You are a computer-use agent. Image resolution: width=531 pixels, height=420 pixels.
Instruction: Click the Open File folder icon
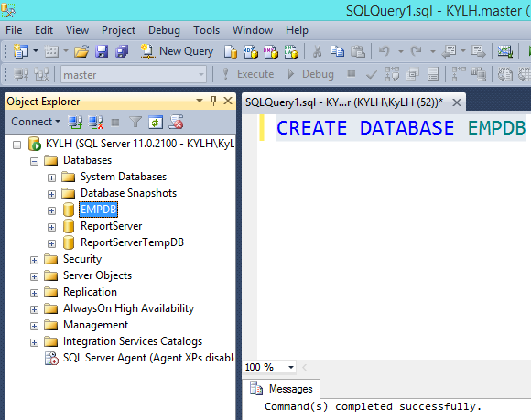(x=81, y=51)
